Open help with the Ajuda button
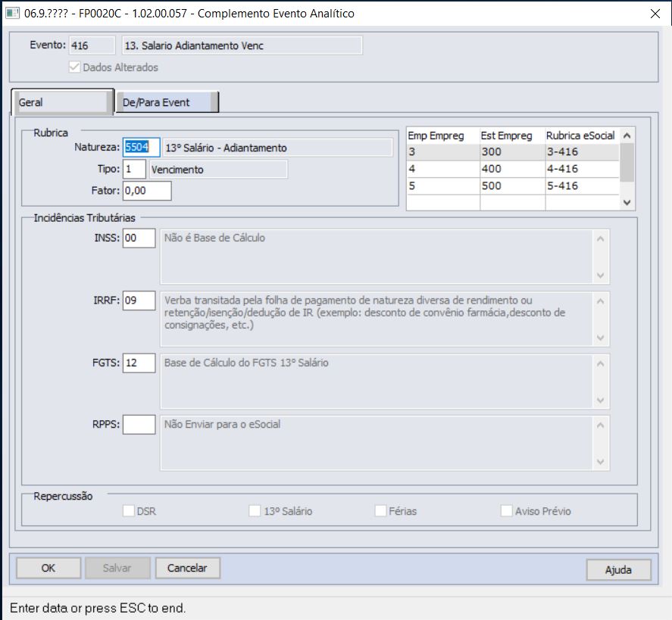672x620 pixels. [618, 569]
